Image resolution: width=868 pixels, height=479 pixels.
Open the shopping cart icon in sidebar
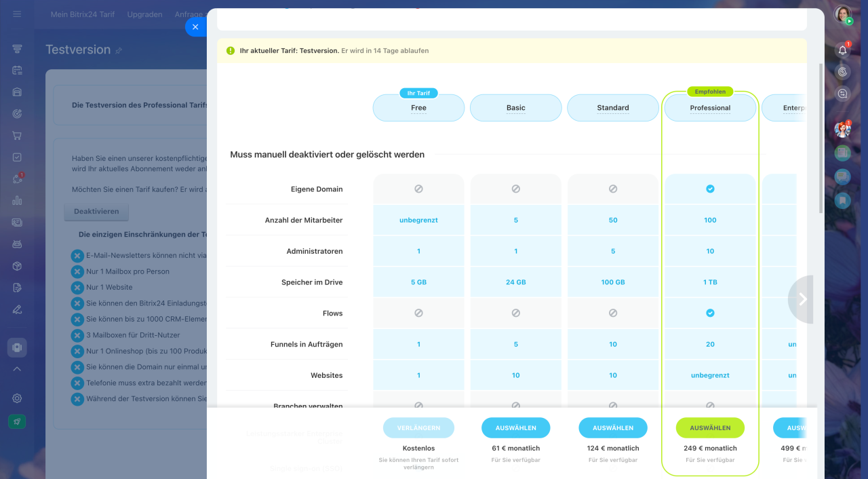pyautogui.click(x=17, y=136)
